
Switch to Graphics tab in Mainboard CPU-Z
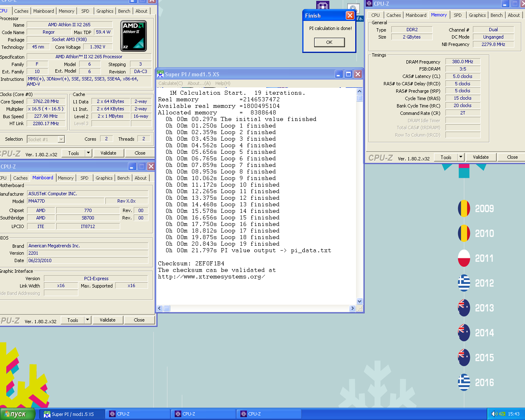pos(104,178)
